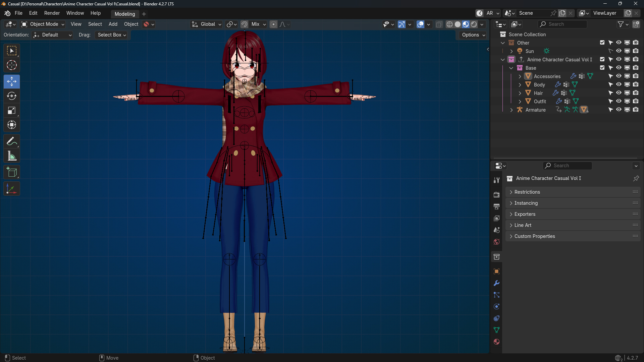Open the Particles properties tab
The image size is (644, 362).
click(497, 295)
